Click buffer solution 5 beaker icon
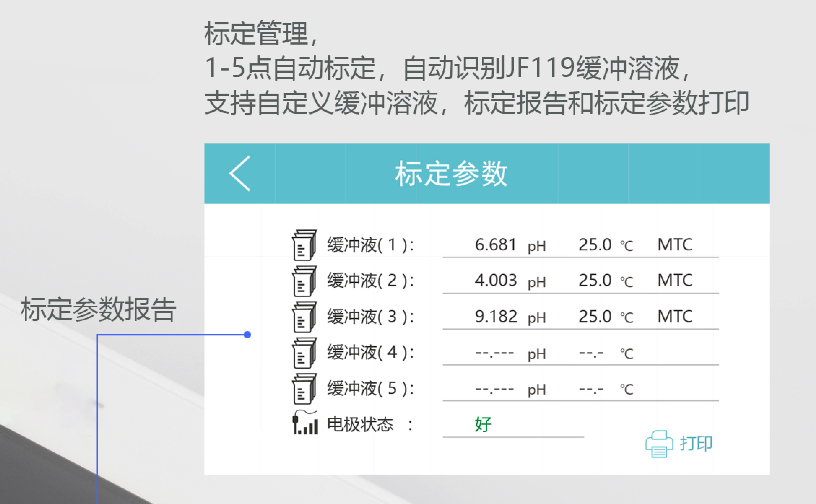The image size is (816, 504). coord(304,389)
